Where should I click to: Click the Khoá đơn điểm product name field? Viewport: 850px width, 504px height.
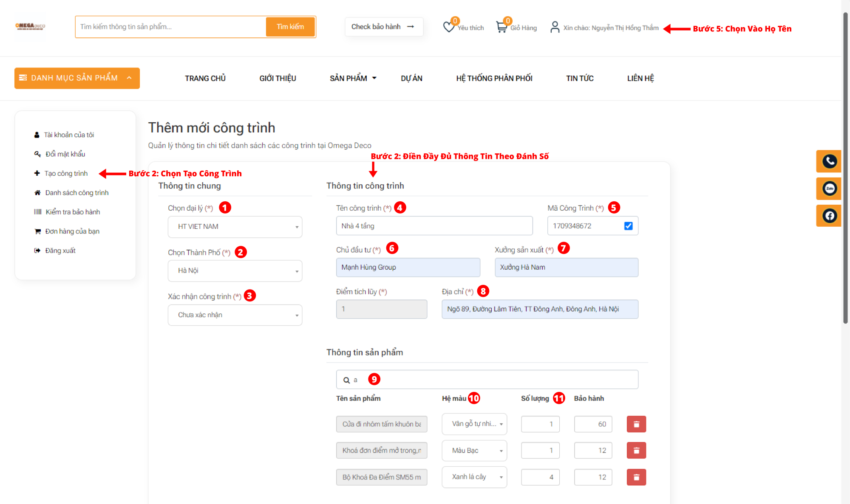382,451
